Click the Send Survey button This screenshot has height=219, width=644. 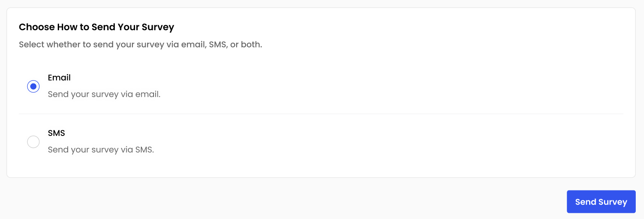601,202
